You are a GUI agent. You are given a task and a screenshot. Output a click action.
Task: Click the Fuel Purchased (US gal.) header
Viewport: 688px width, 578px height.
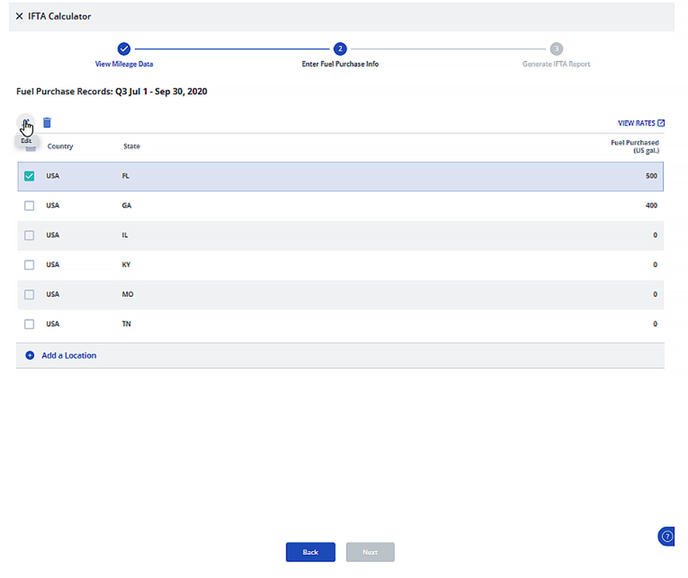635,147
